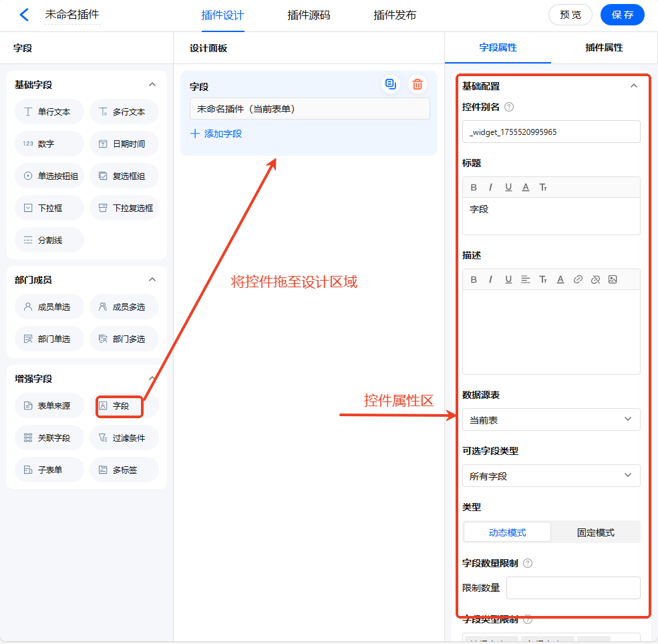Toggle bold in the 标题 editor toolbar

click(474, 187)
